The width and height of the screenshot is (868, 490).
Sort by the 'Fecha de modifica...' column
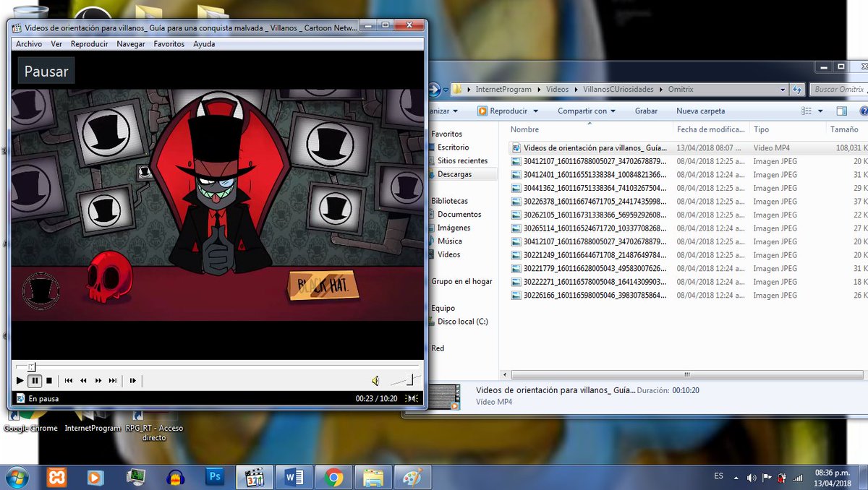coord(710,129)
